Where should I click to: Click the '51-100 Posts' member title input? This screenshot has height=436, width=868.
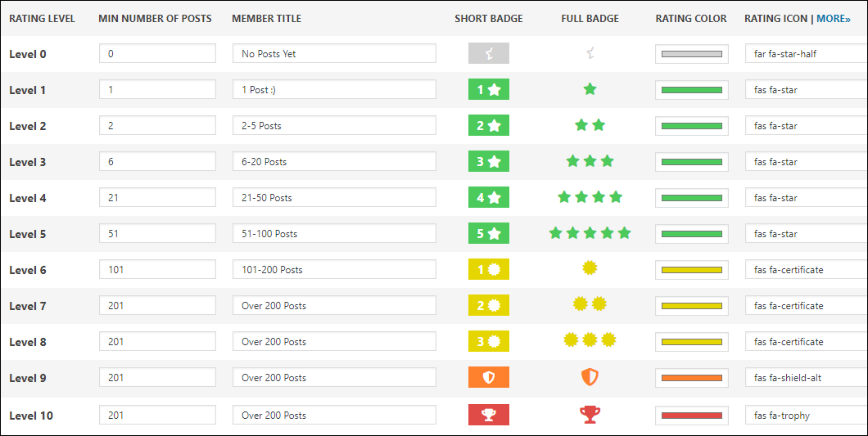point(334,234)
